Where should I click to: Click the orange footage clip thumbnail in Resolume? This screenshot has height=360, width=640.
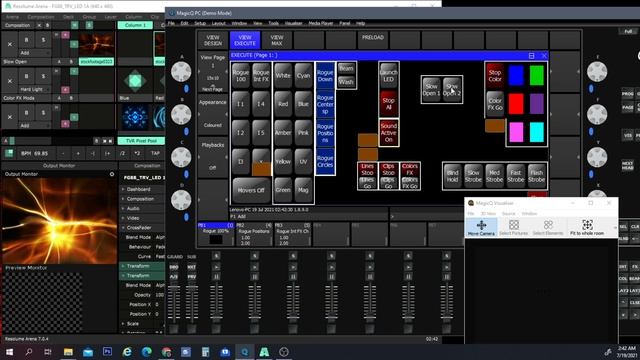click(96, 45)
